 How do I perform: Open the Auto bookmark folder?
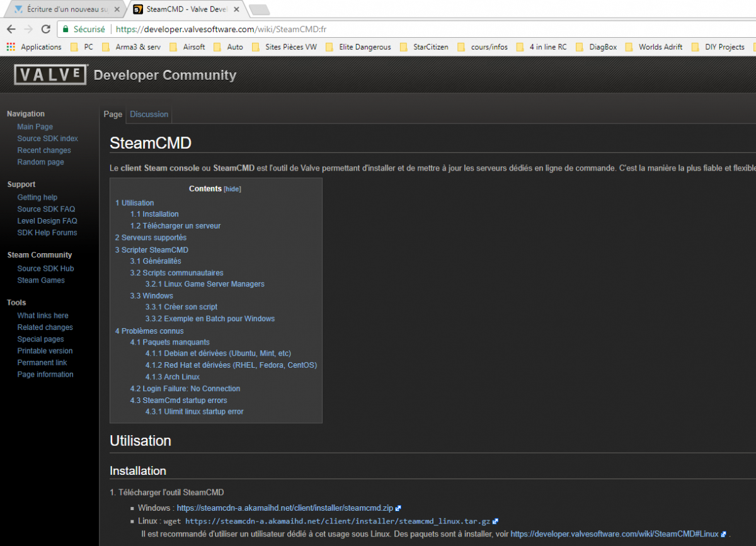tap(228, 47)
